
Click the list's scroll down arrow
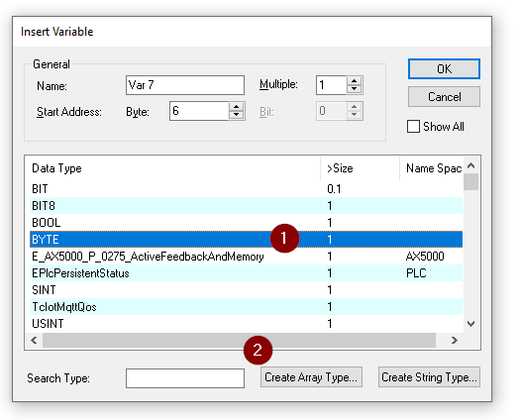pos(470,324)
